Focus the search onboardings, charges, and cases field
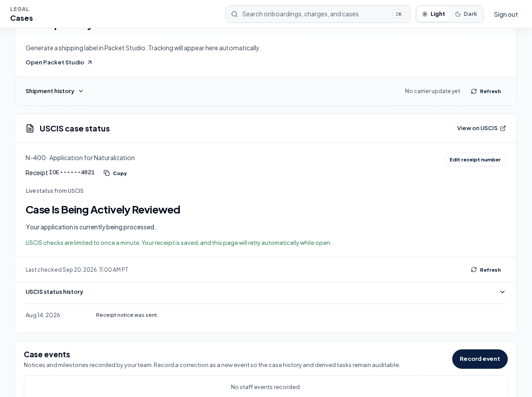The height and width of the screenshot is (397, 532). (x=317, y=14)
